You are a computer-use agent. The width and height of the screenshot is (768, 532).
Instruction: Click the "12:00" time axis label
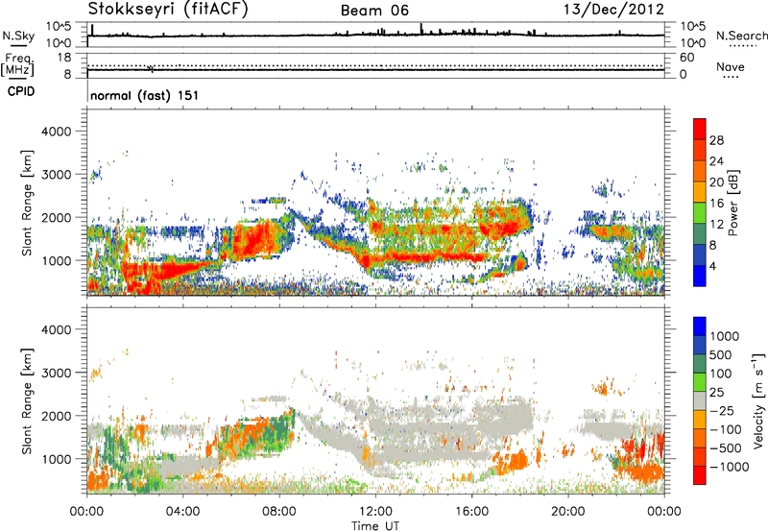[x=375, y=512]
